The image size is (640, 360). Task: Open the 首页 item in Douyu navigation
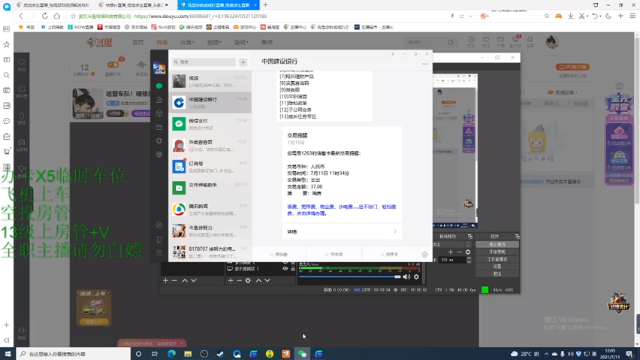[138, 42]
